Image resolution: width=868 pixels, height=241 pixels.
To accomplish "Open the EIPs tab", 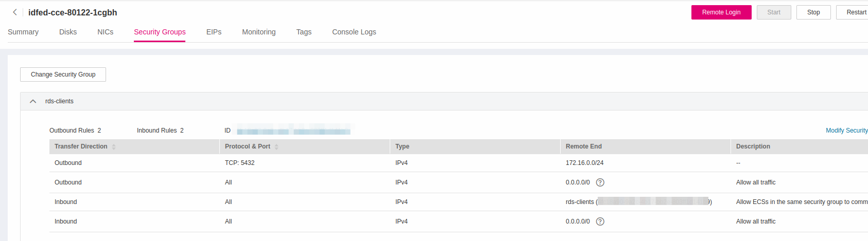I will coord(214,32).
